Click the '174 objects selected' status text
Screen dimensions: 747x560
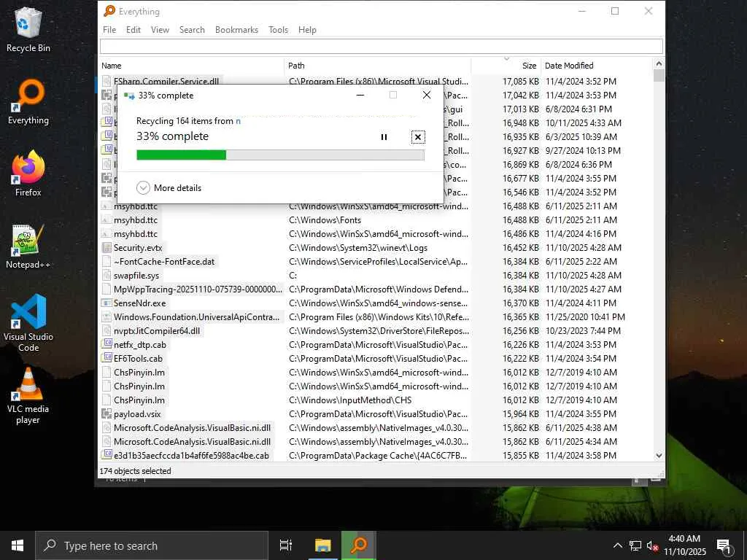pos(135,471)
